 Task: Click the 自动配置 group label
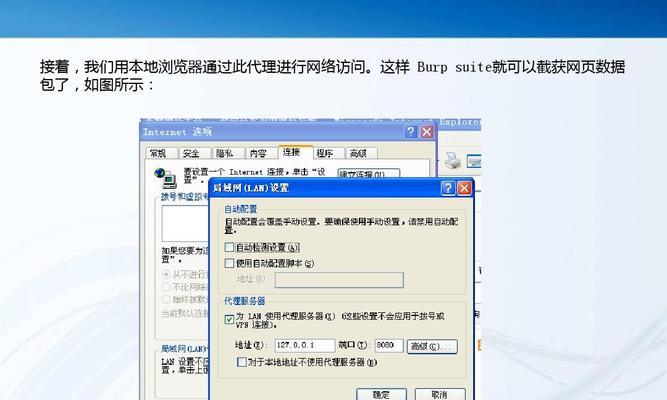click(x=241, y=209)
